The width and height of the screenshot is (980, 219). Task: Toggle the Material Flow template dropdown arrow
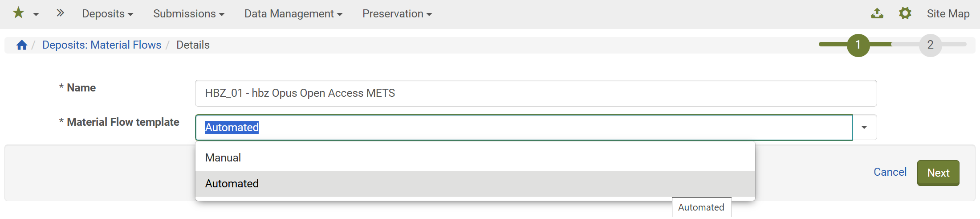[864, 128]
